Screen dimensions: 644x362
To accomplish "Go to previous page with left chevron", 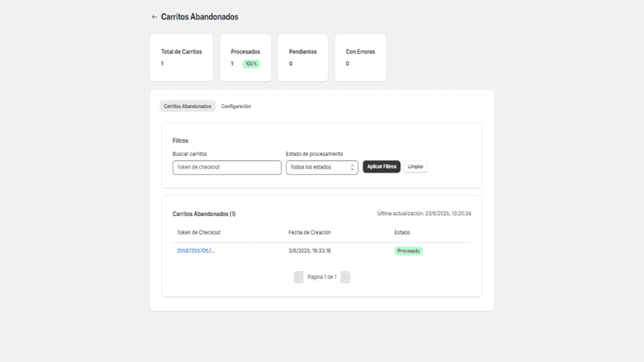I will (x=299, y=277).
